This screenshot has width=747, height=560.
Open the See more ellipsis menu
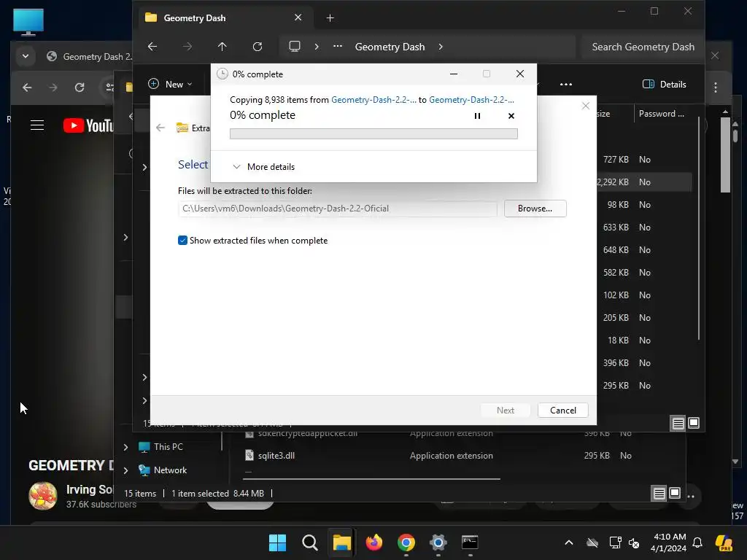[565, 85]
